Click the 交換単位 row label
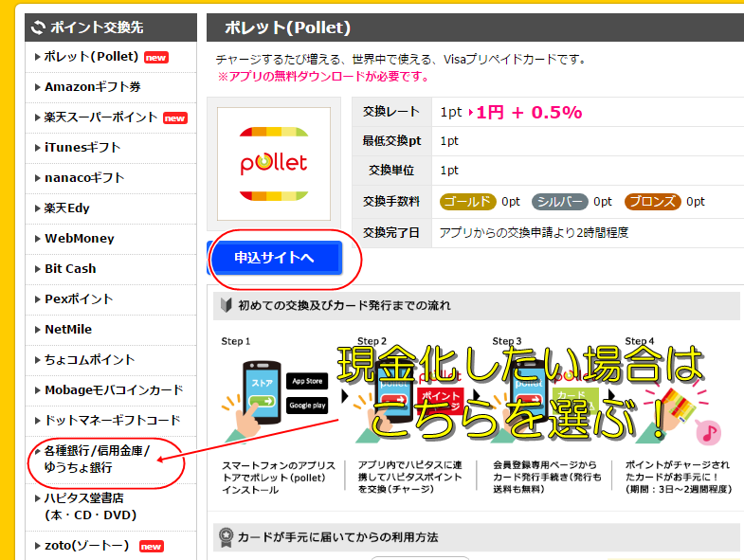744x560 pixels. (x=391, y=171)
